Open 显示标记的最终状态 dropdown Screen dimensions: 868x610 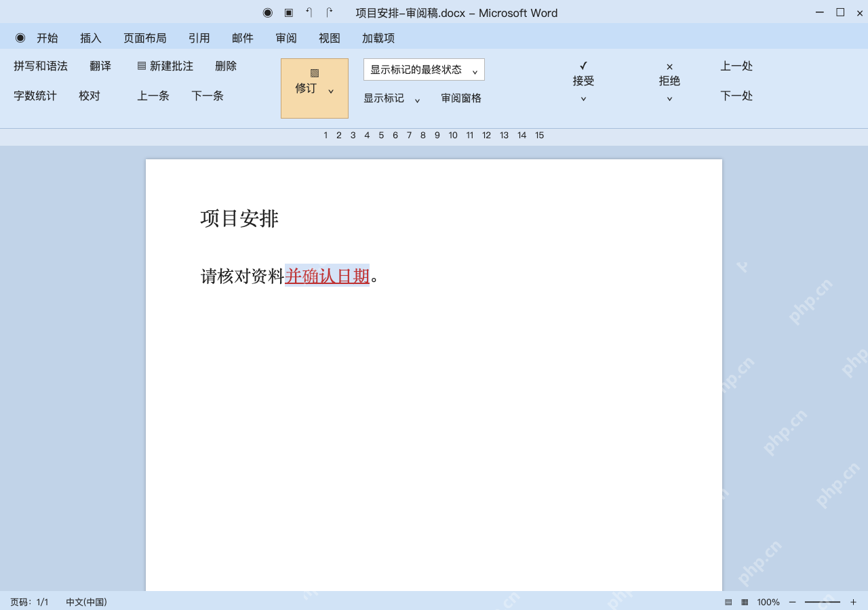[424, 69]
